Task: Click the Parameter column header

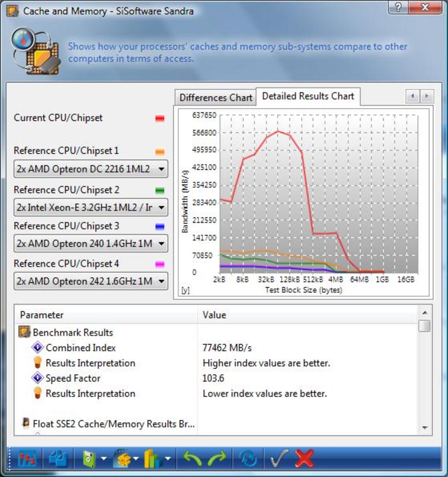Action: tap(106, 315)
